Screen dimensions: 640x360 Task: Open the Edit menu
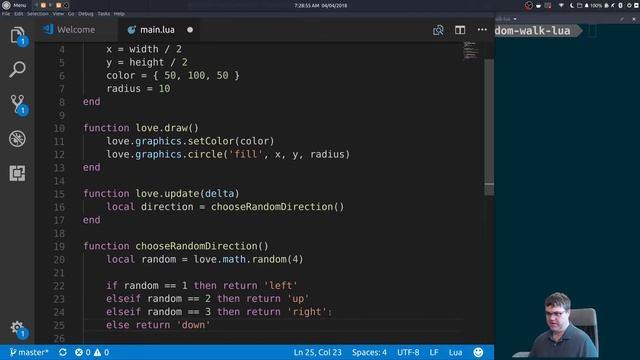click(x=19, y=14)
